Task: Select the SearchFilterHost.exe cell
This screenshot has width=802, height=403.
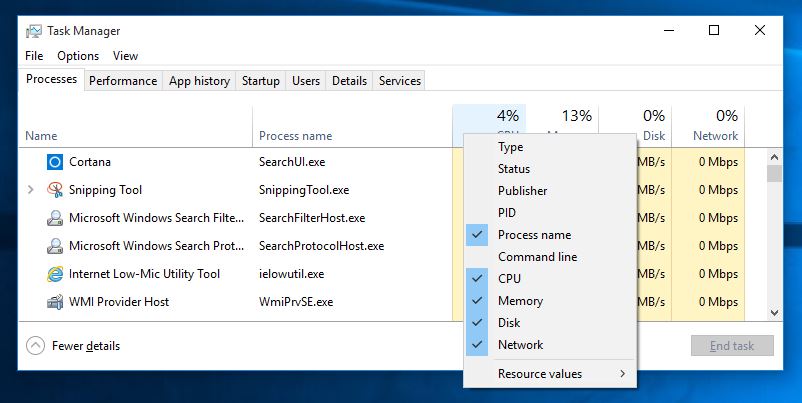Action: [x=312, y=218]
